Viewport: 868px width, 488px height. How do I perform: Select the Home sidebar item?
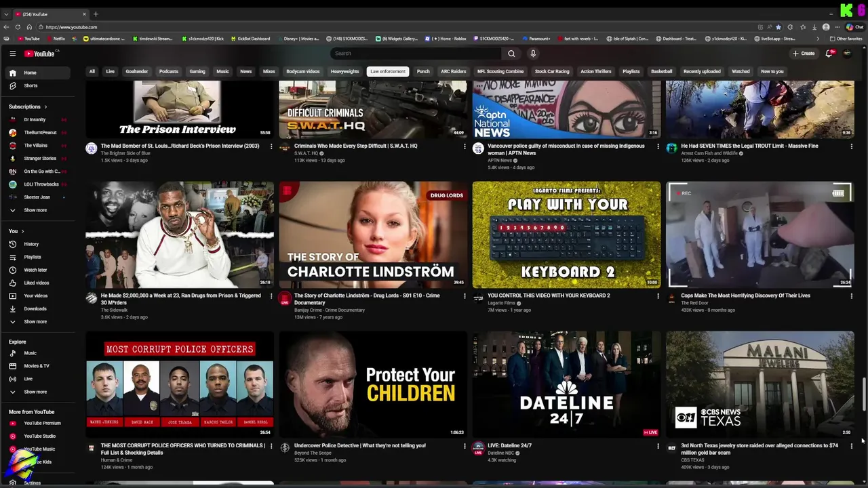(x=38, y=73)
